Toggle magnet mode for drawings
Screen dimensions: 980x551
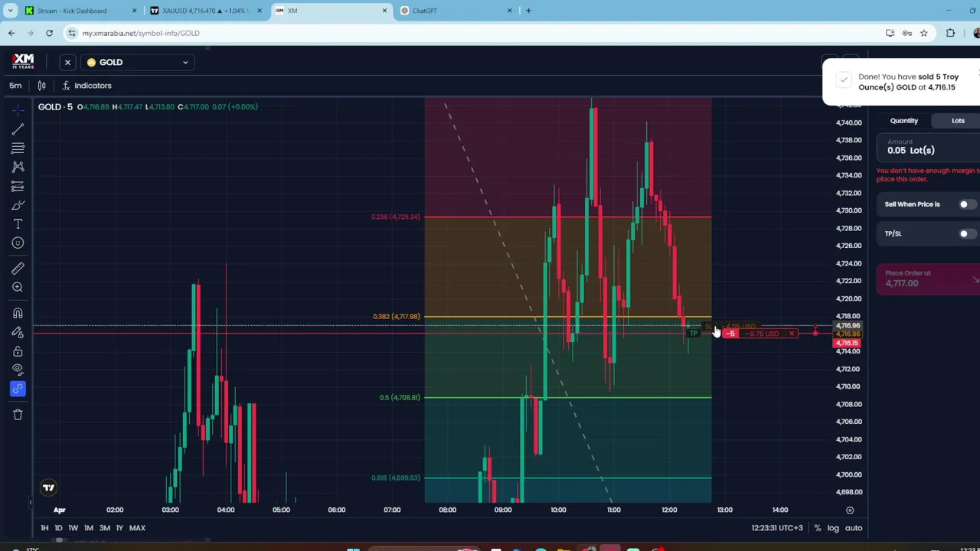point(18,313)
